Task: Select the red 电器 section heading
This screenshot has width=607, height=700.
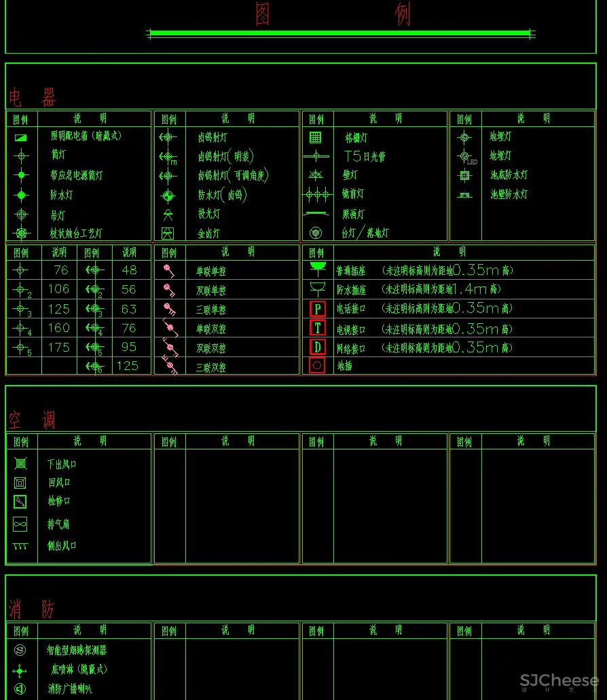Action: pos(32,98)
